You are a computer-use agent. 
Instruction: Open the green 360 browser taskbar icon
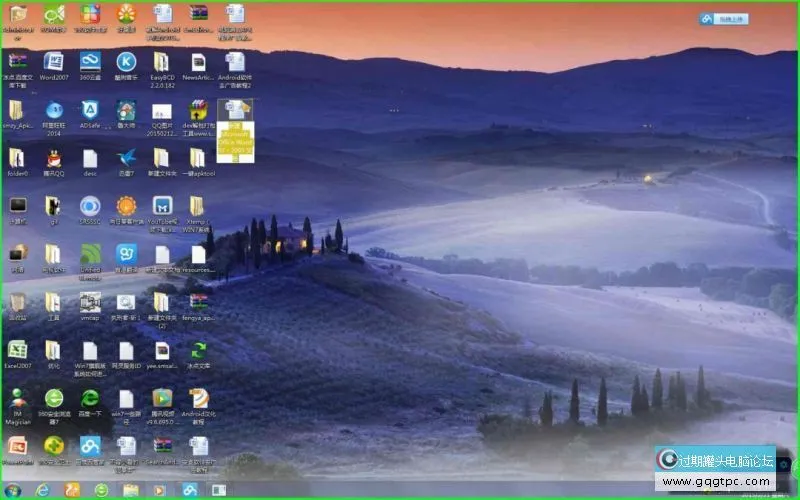click(101, 490)
